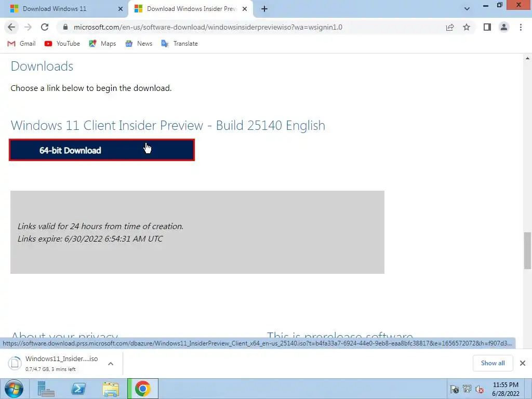
Task: Click 'Links valid for 24 hours' text
Action: point(100,227)
